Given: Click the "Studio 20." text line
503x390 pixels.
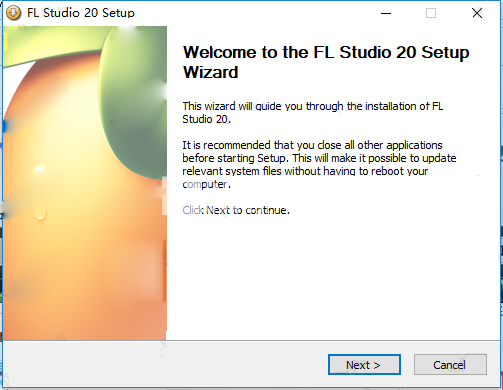Looking at the screenshot, I should click(x=206, y=119).
